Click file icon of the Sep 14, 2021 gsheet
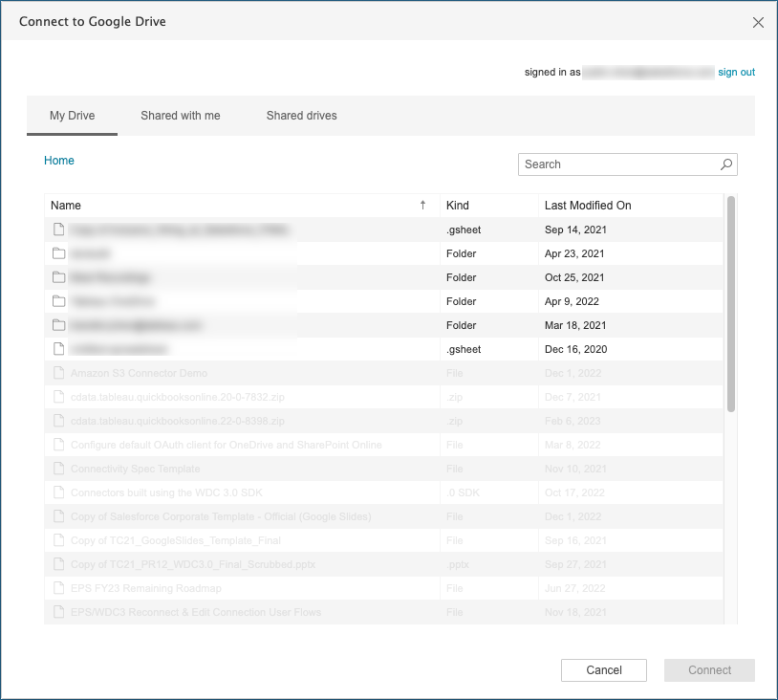Image resolution: width=778 pixels, height=700 pixels. 58,230
